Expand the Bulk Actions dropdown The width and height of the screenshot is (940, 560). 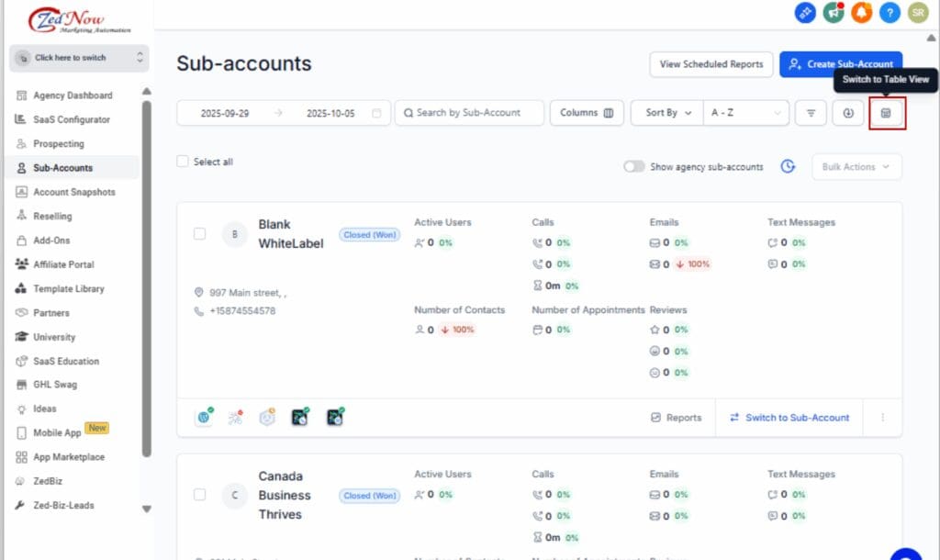[856, 167]
